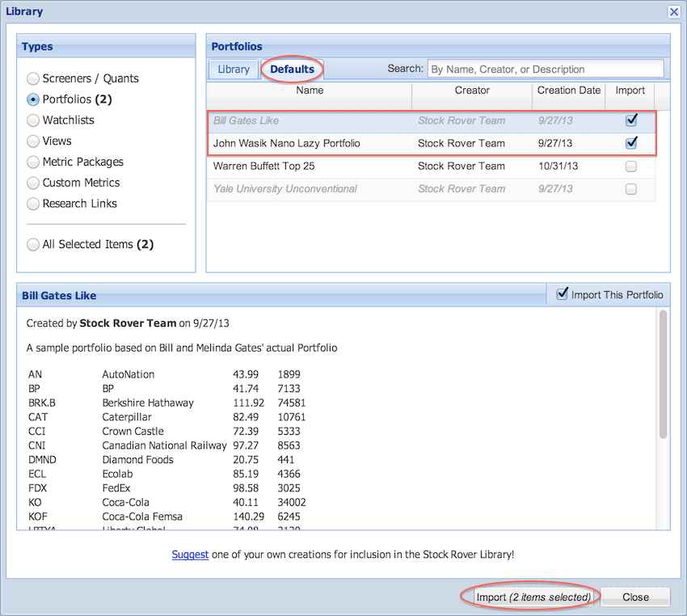This screenshot has width=687, height=616.
Task: Select the Bill Gates Like portfolio row
Action: pyautogui.click(x=432, y=121)
